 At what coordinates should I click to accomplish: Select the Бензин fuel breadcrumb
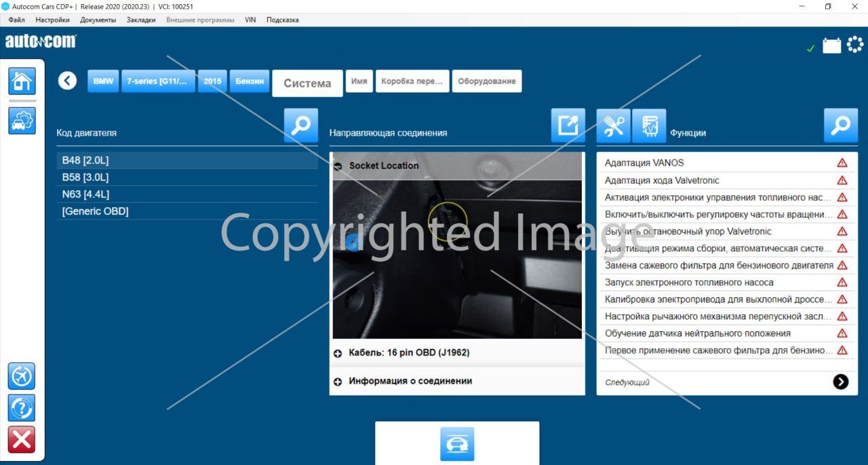pos(250,81)
